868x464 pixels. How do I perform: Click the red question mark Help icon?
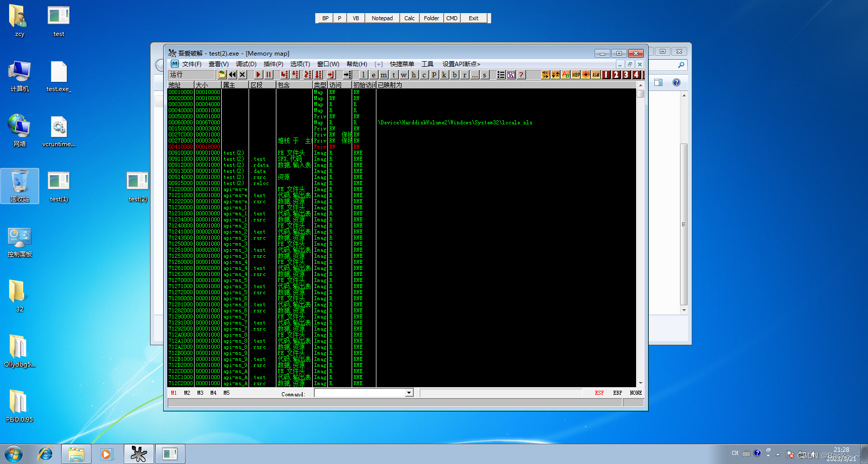tap(521, 75)
